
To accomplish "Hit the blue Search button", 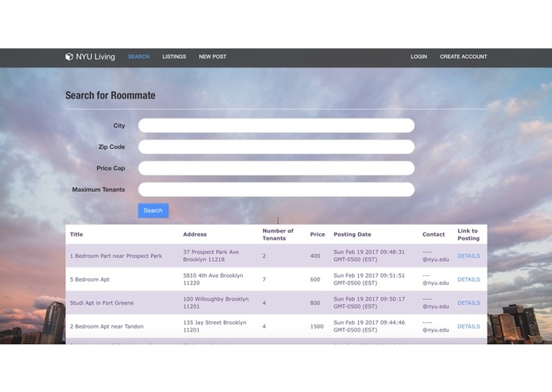I will [153, 210].
